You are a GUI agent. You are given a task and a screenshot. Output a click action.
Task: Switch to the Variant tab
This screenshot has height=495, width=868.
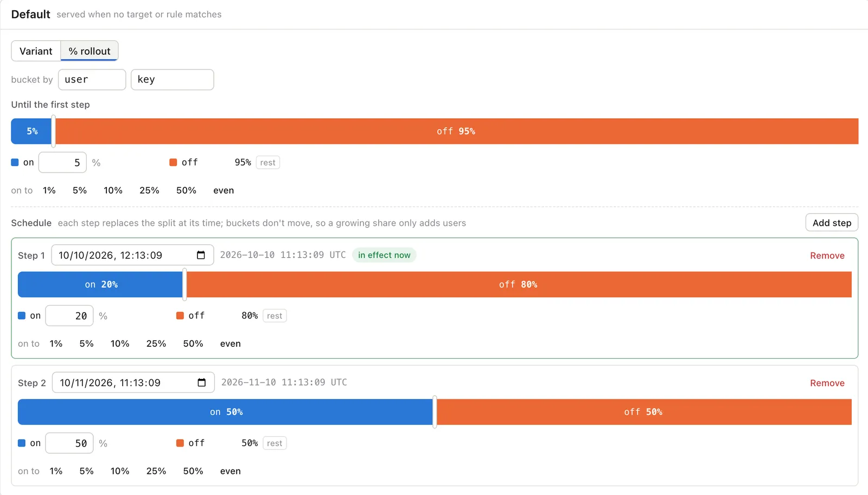point(36,51)
